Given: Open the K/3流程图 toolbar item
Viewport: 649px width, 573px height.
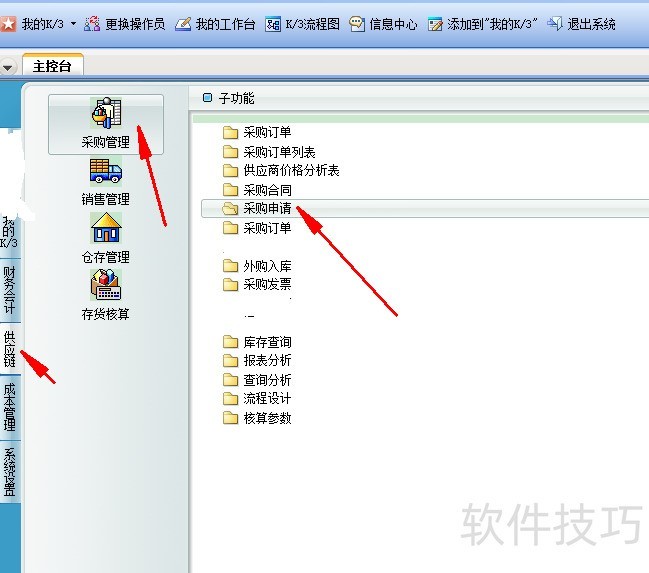Looking at the screenshot, I should [303, 24].
